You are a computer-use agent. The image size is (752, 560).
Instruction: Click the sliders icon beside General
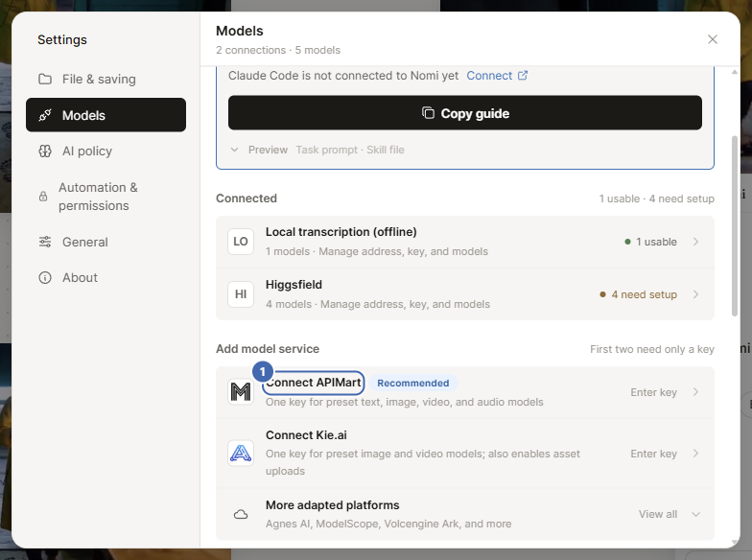pyautogui.click(x=45, y=242)
